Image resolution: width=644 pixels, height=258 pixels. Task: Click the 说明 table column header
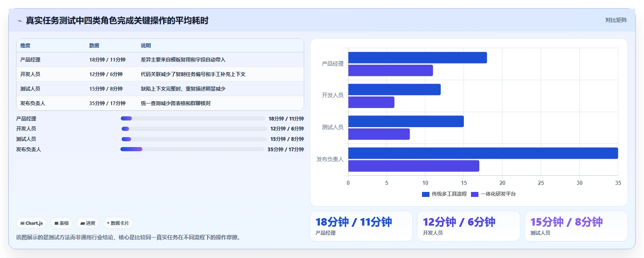pyautogui.click(x=146, y=46)
